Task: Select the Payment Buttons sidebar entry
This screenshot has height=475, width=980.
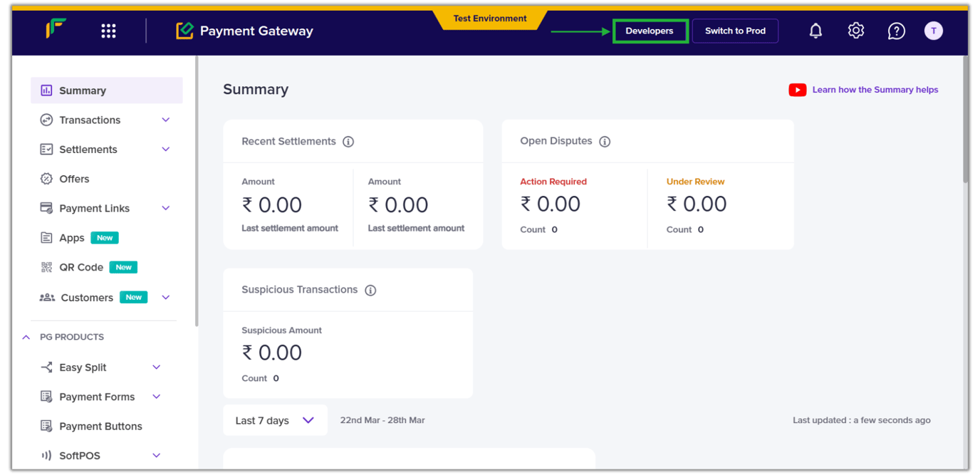Action: point(101,426)
